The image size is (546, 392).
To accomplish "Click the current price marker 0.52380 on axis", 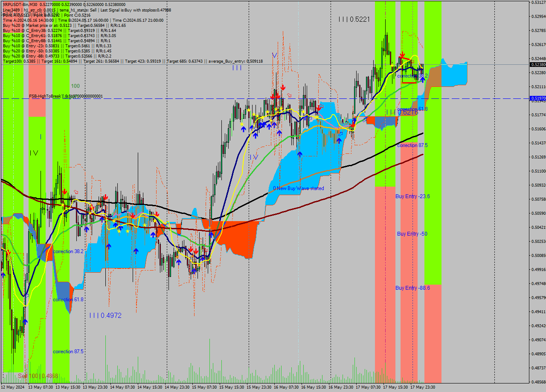I will (x=537, y=64).
